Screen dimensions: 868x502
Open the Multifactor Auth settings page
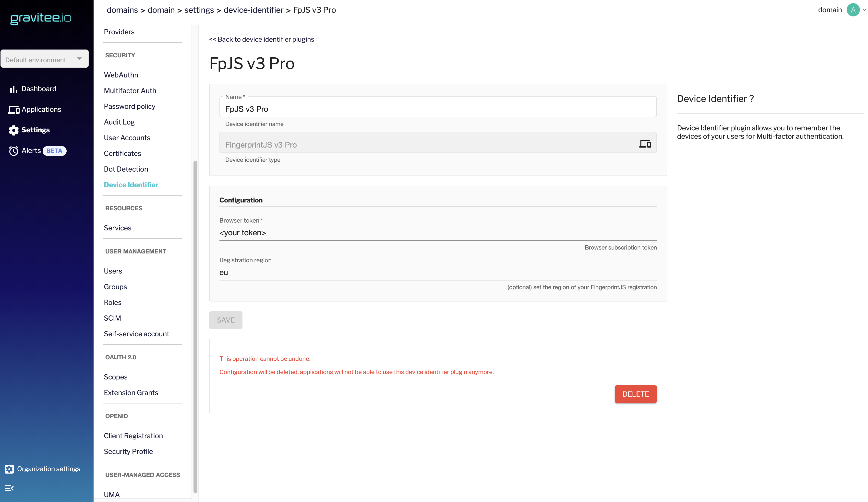(x=130, y=91)
